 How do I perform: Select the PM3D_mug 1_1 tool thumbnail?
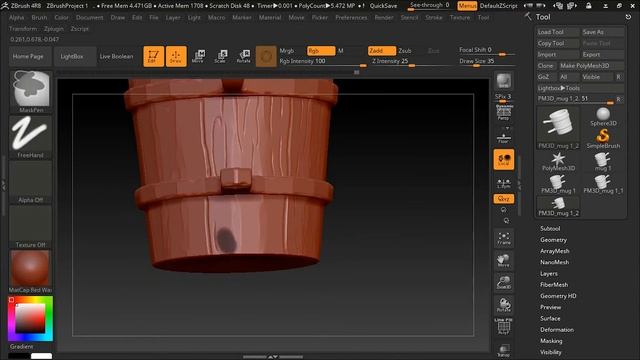[603, 184]
